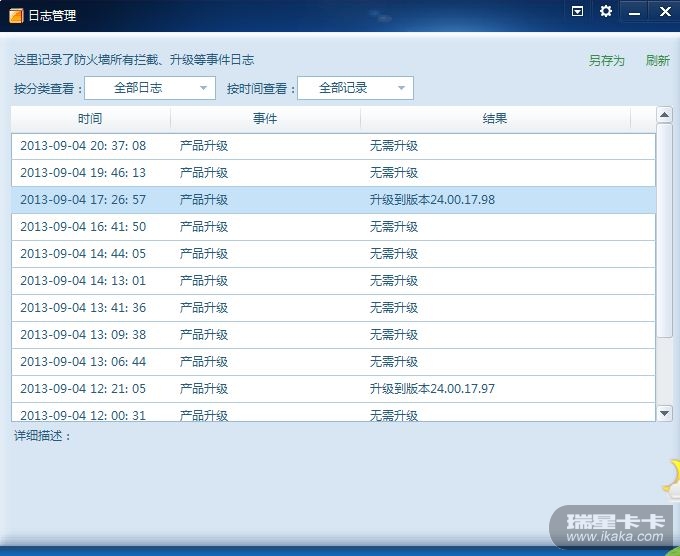Click the scrollbar up arrow
Viewport: 680px width, 556px height.
point(664,114)
